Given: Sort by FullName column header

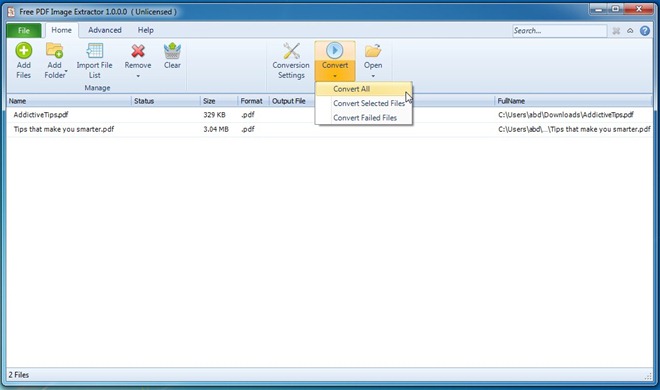Looking at the screenshot, I should point(573,101).
